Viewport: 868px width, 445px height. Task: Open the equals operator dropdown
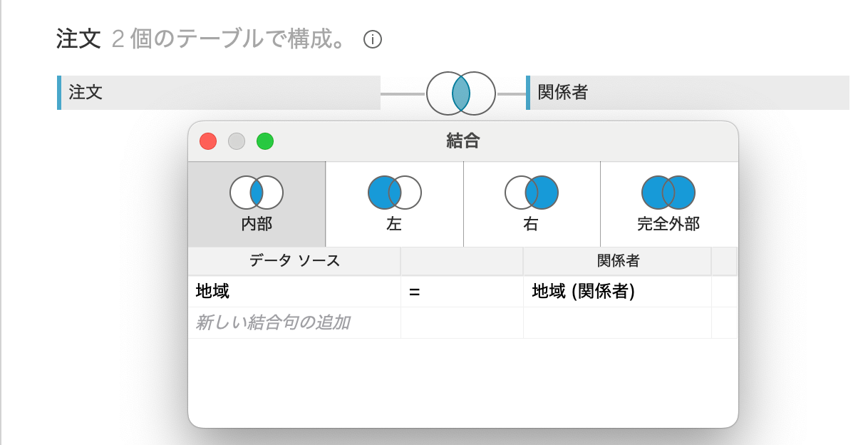point(462,292)
